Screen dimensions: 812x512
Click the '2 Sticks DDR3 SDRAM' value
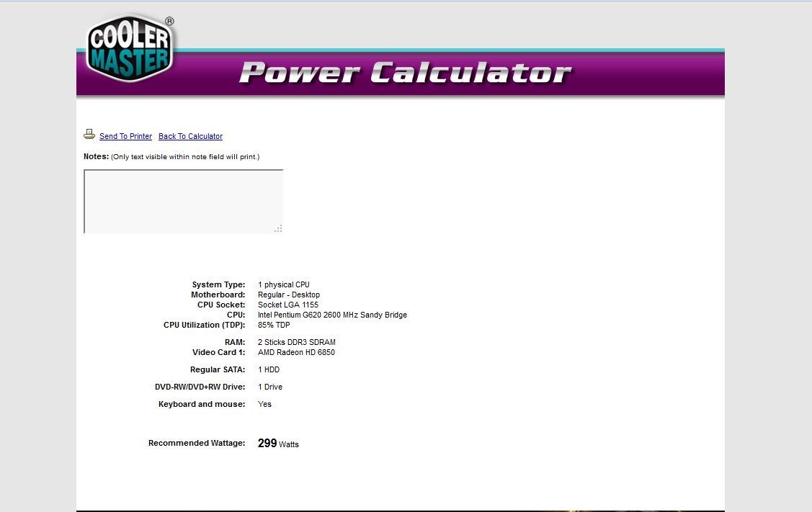click(x=297, y=342)
